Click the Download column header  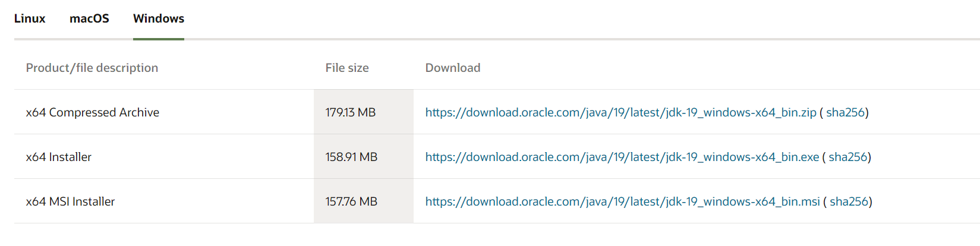pos(453,68)
